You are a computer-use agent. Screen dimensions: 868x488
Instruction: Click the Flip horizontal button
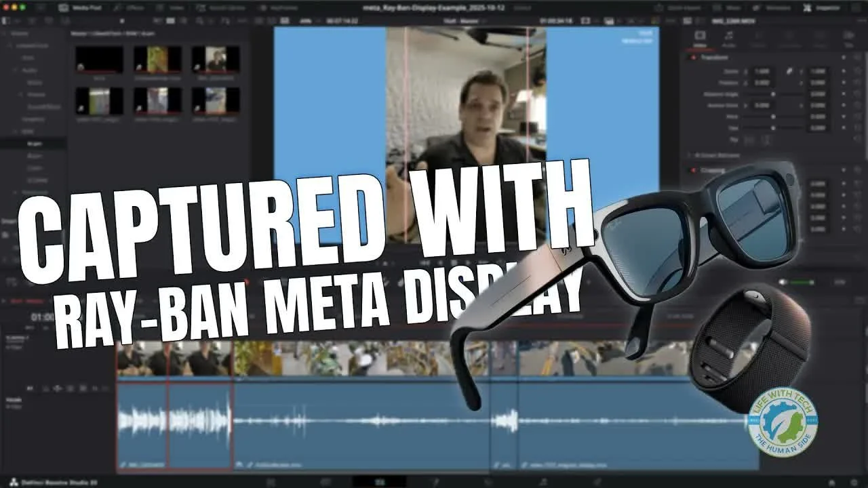749,140
